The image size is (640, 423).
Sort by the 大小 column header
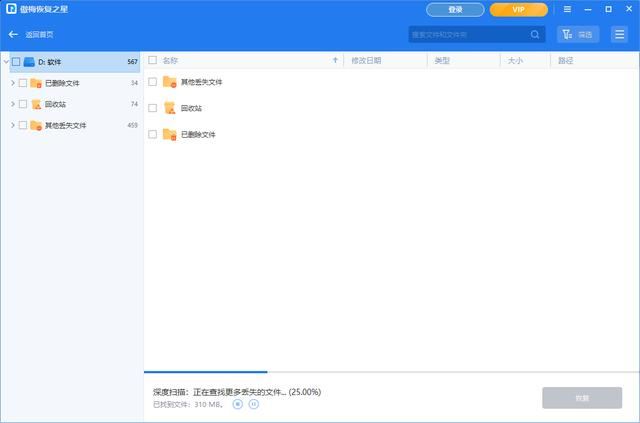(x=525, y=60)
